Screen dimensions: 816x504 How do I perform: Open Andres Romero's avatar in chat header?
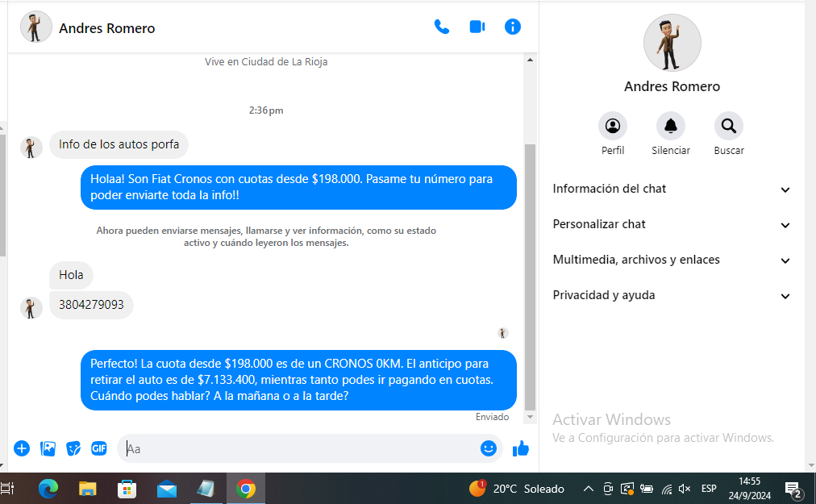[35, 27]
